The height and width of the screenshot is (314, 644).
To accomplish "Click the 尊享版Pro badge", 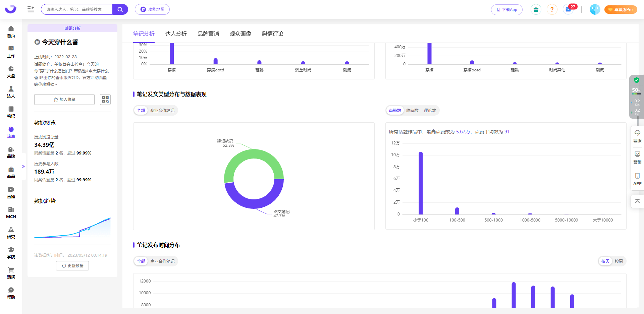I will coord(621,10).
